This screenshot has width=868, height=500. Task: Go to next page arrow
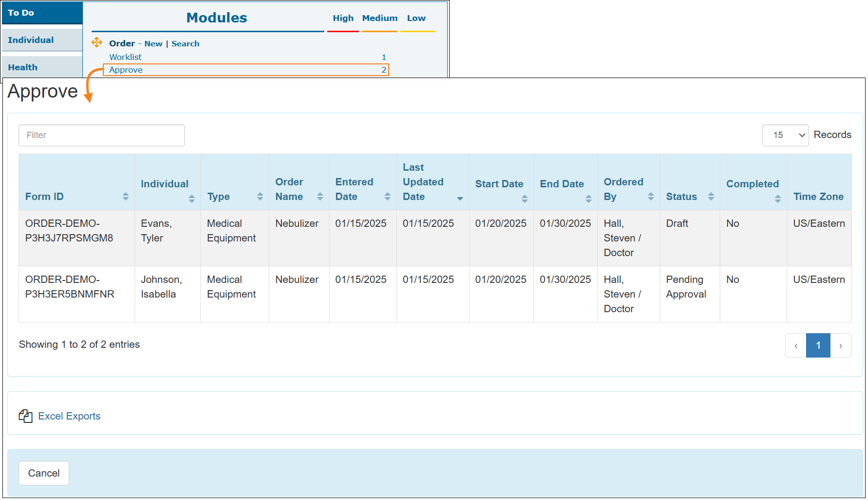click(x=841, y=346)
